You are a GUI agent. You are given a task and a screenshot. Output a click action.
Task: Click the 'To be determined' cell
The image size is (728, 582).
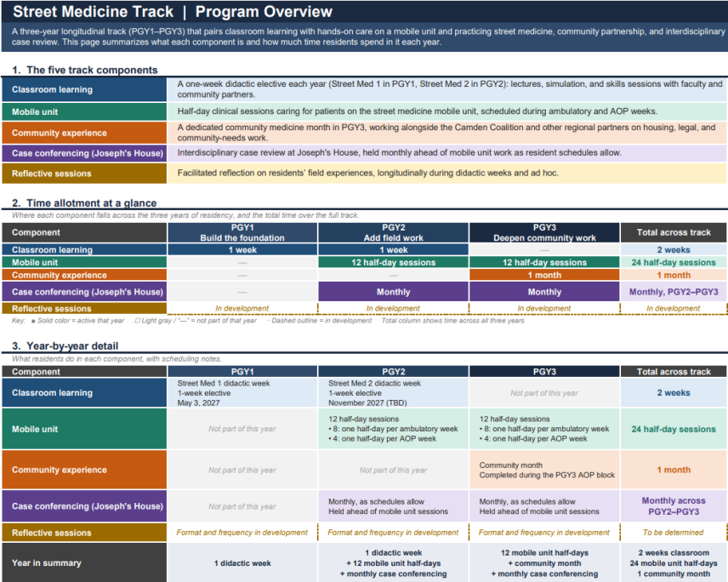pyautogui.click(x=674, y=533)
